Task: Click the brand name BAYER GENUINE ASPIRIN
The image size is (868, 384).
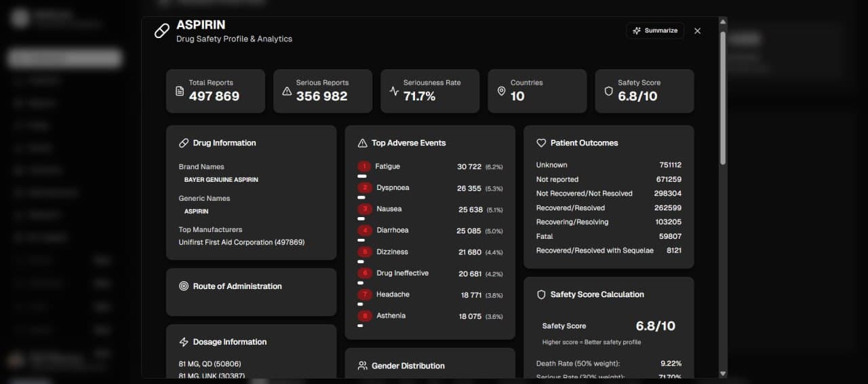Action: (x=221, y=180)
